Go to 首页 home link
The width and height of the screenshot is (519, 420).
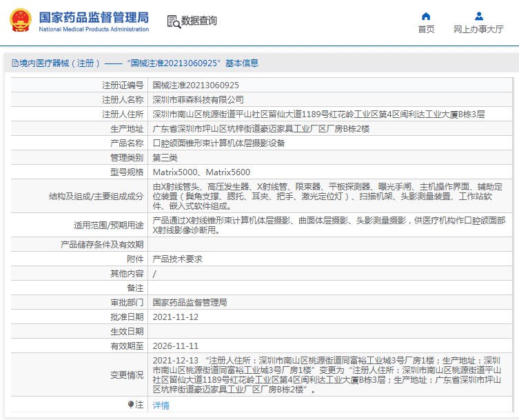click(426, 30)
